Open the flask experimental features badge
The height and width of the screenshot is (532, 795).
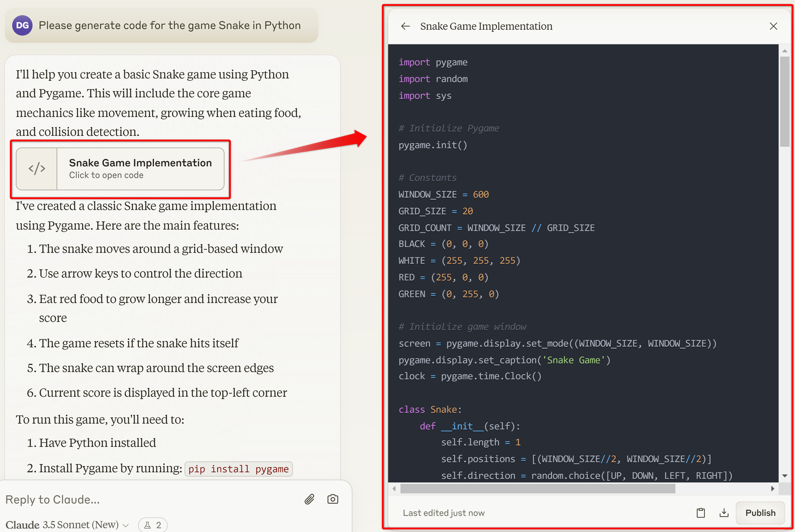(153, 525)
